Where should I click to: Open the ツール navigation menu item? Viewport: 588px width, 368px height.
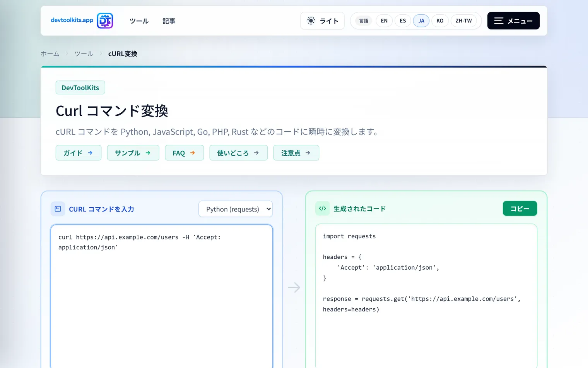click(139, 21)
